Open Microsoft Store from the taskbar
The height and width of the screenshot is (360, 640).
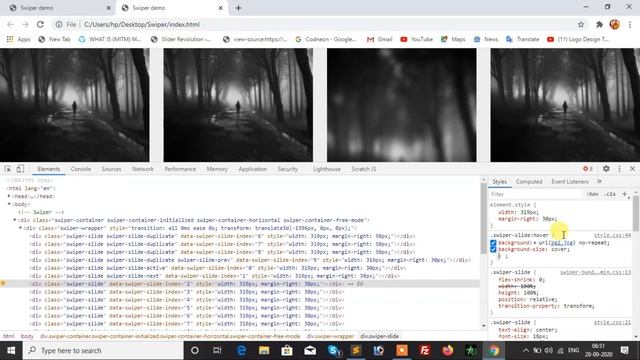pos(287,351)
